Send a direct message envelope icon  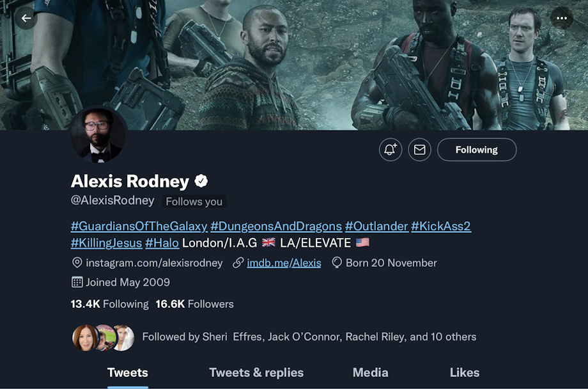(419, 150)
